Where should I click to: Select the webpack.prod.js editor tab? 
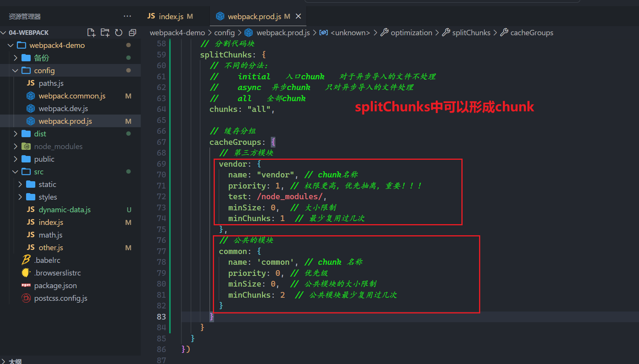(x=259, y=16)
